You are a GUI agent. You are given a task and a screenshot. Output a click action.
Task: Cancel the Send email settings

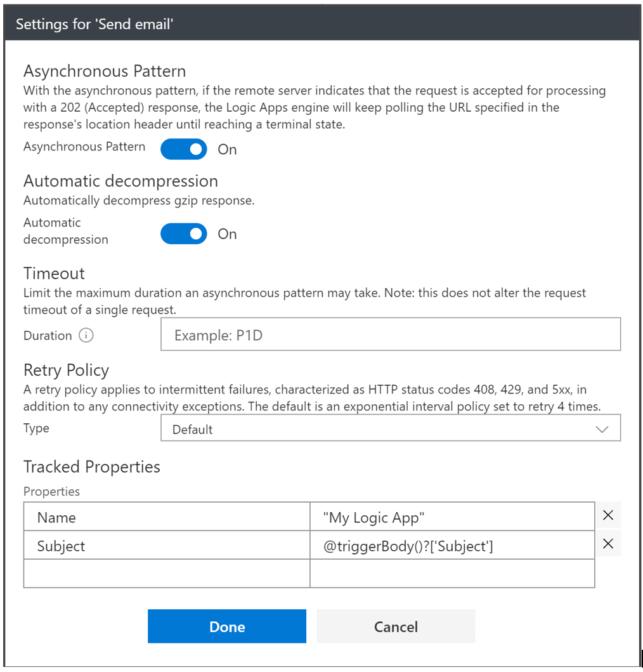coord(396,626)
